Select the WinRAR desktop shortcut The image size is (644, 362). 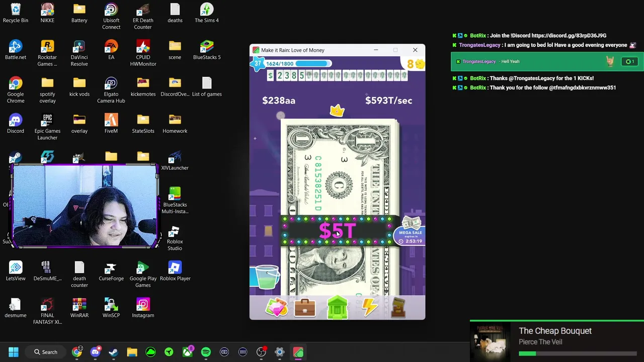79,308
